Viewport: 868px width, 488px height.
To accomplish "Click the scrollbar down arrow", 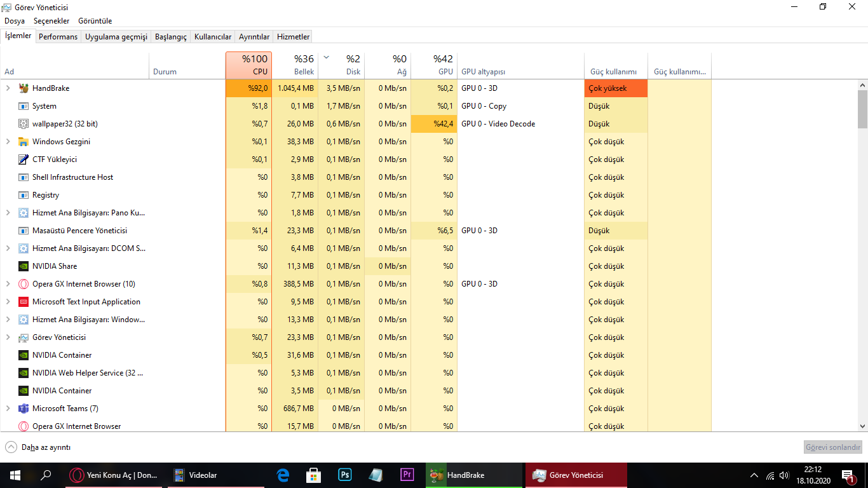I will tap(862, 426).
